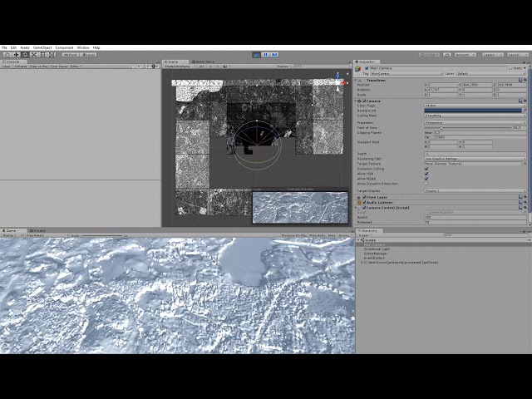
Task: Toggle 2D mode in Scene view
Action: point(201,66)
